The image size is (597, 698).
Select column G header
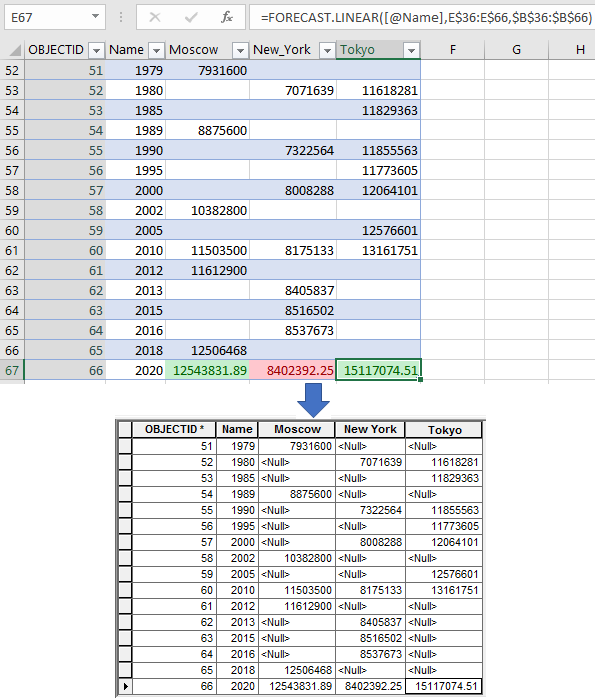pos(516,50)
